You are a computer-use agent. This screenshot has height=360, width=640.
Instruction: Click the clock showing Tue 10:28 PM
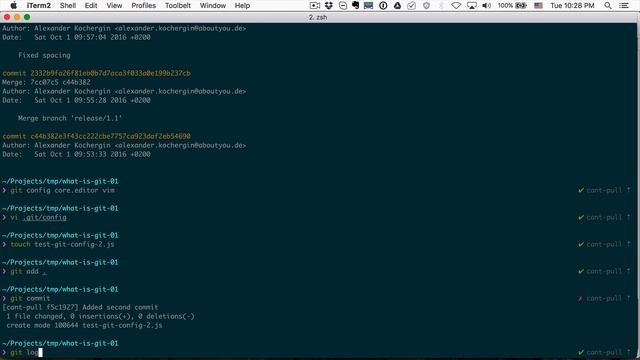pyautogui.click(x=572, y=6)
